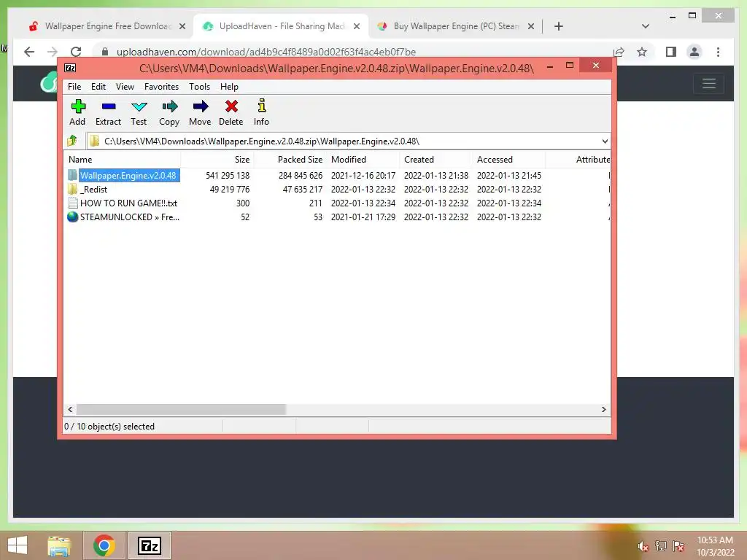
Task: Open Action Center flag tray icon
Action: point(678,546)
